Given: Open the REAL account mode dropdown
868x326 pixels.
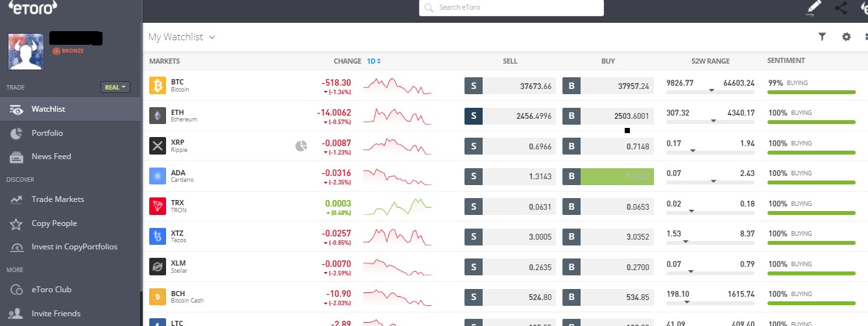Looking at the screenshot, I should [116, 87].
